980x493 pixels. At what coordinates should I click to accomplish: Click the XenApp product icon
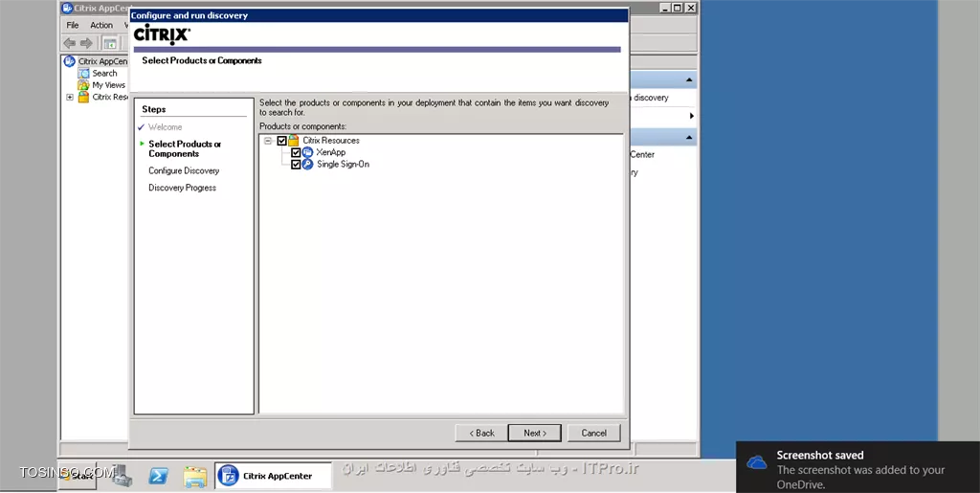[307, 152]
